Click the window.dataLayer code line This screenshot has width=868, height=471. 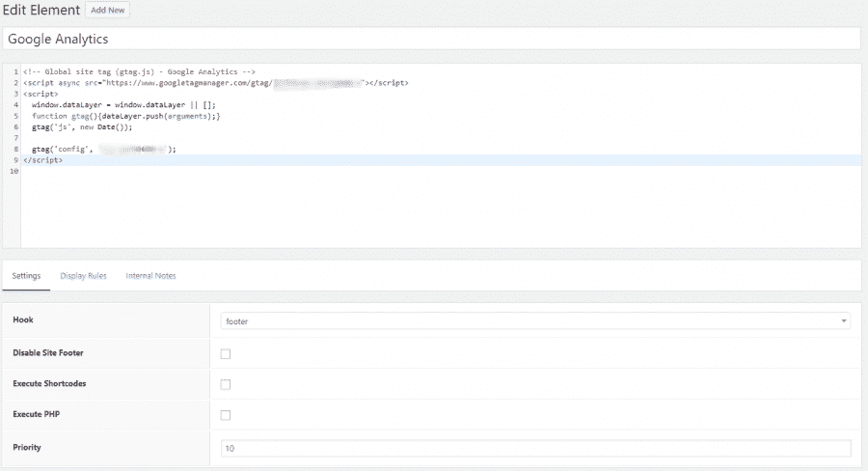[x=123, y=105]
